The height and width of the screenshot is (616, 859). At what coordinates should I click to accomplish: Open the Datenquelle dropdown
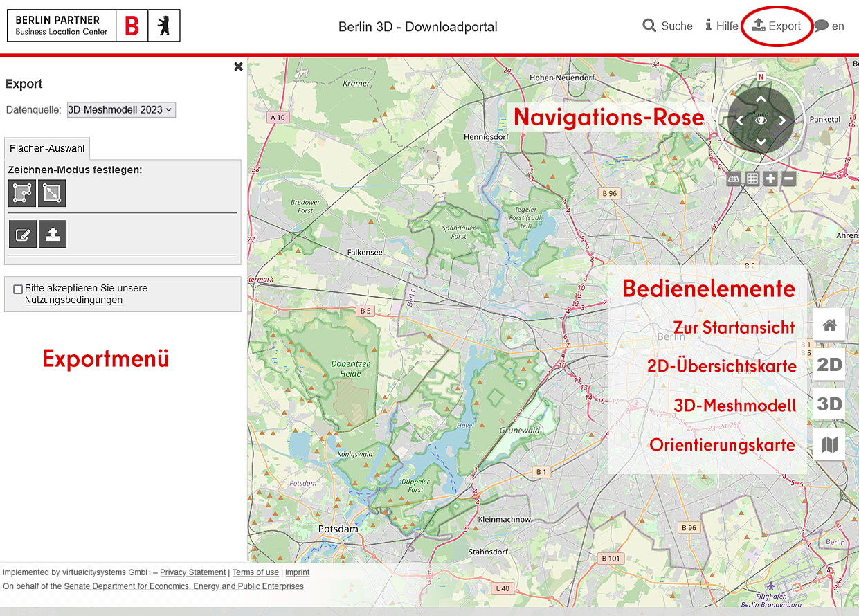[x=121, y=109]
